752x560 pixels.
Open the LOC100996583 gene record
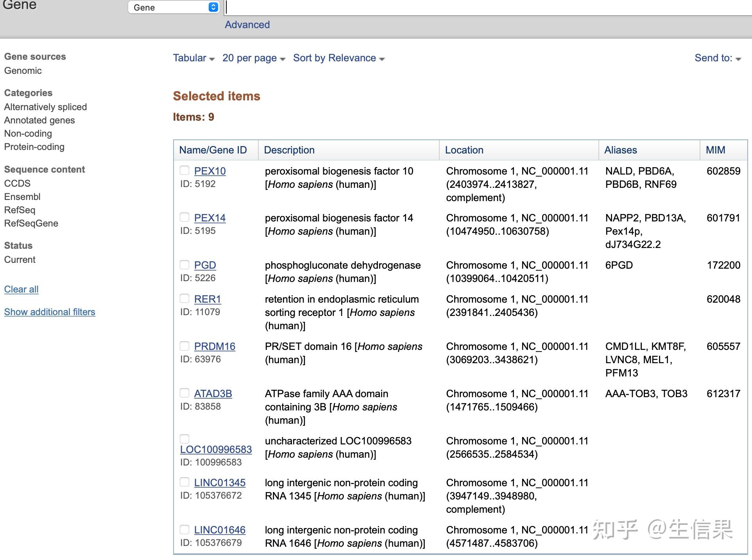pyautogui.click(x=216, y=449)
